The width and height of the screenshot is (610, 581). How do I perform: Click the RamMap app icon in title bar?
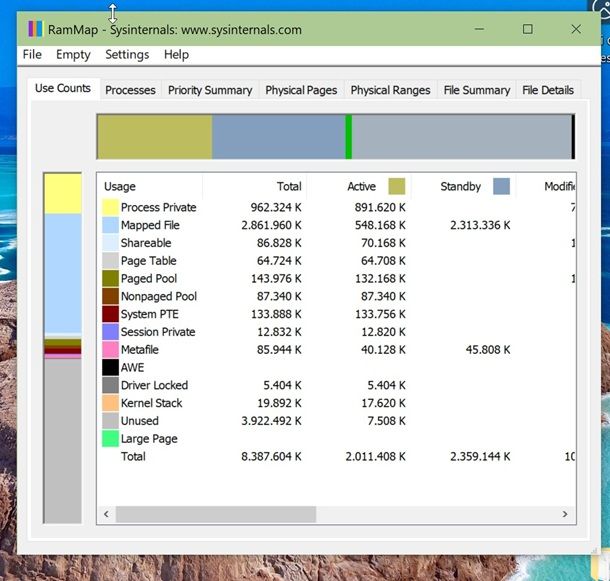coord(35,29)
